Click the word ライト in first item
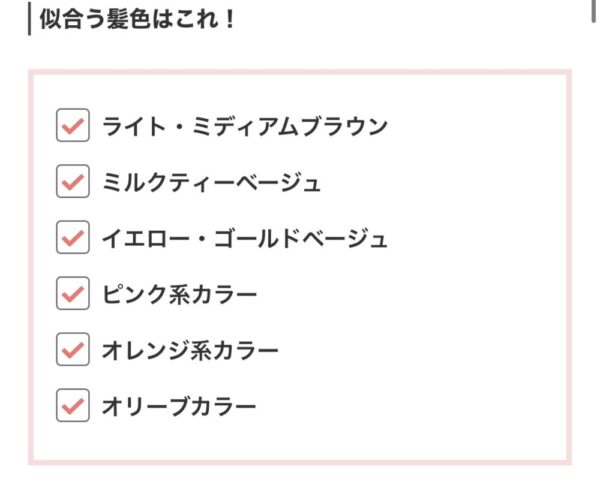The image size is (600, 479). pos(134,126)
